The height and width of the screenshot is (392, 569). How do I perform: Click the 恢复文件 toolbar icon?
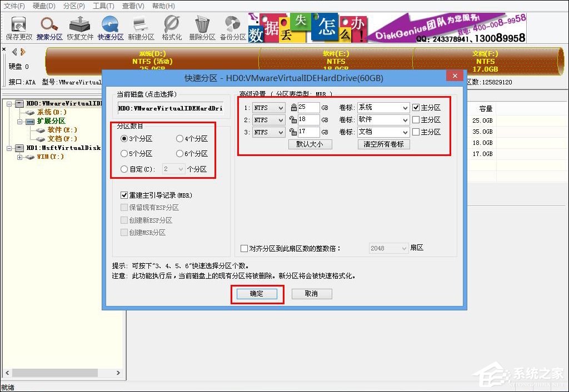coord(79,25)
